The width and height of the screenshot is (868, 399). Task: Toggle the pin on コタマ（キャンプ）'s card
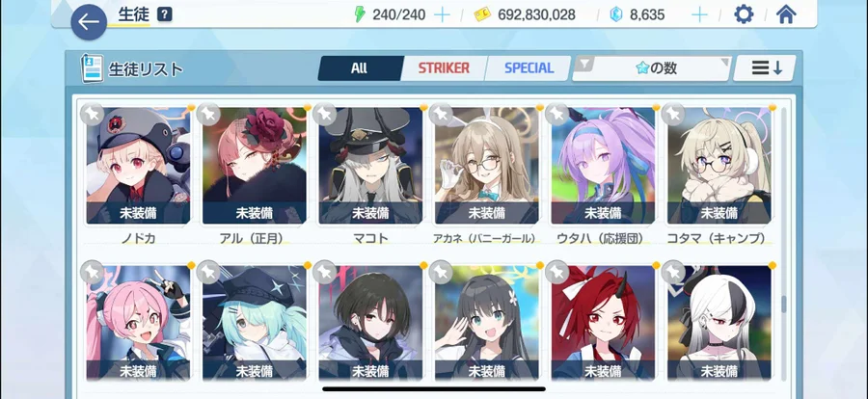(673, 114)
